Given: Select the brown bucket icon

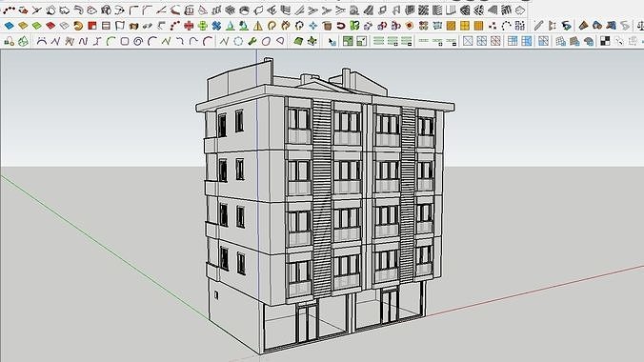Looking at the screenshot, I should point(327,26).
